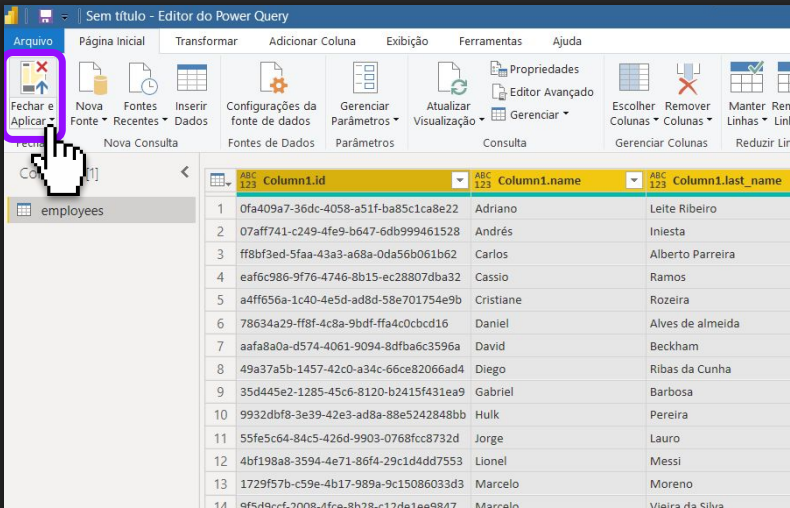Viewport: 790px width, 508px height.
Task: Click the cell 'Beckham'
Action: 718,346
